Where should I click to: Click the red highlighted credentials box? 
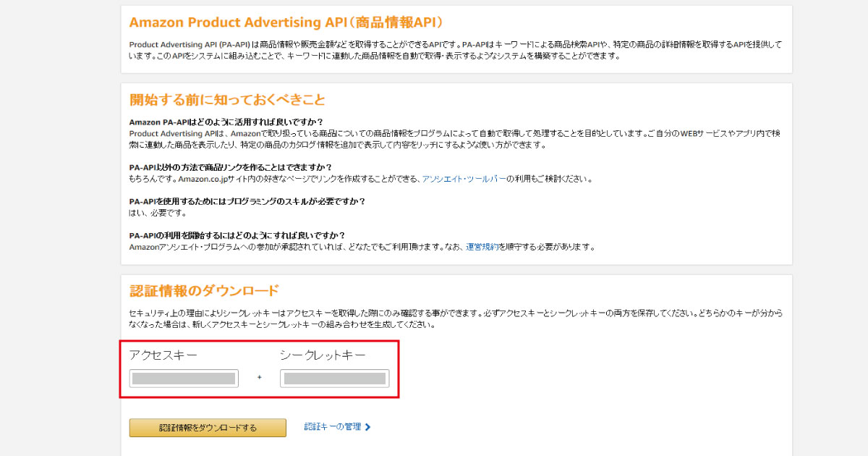coord(262,369)
